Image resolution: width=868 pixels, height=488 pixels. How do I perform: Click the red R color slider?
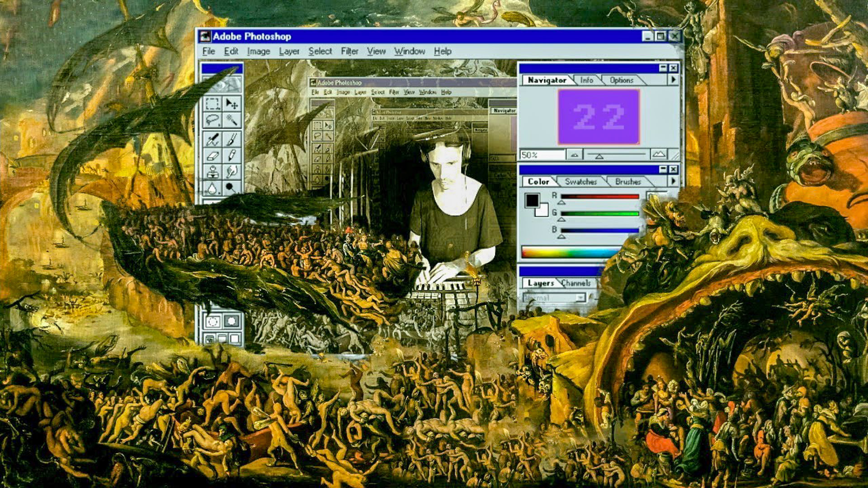coord(600,197)
